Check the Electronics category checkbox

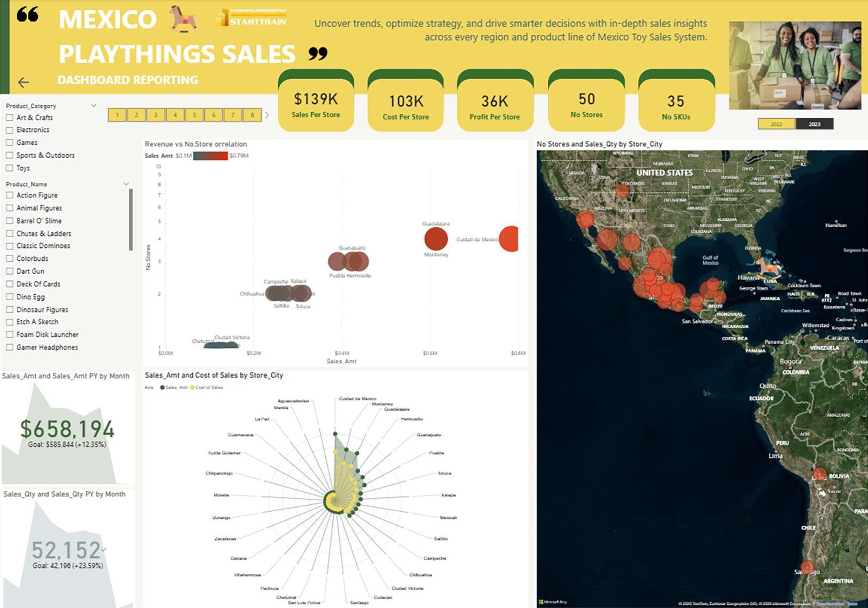tap(10, 130)
